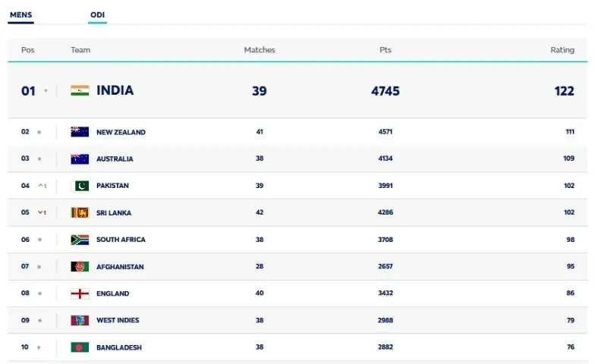Click the Pts column header
This screenshot has height=364, width=607.
385,50
